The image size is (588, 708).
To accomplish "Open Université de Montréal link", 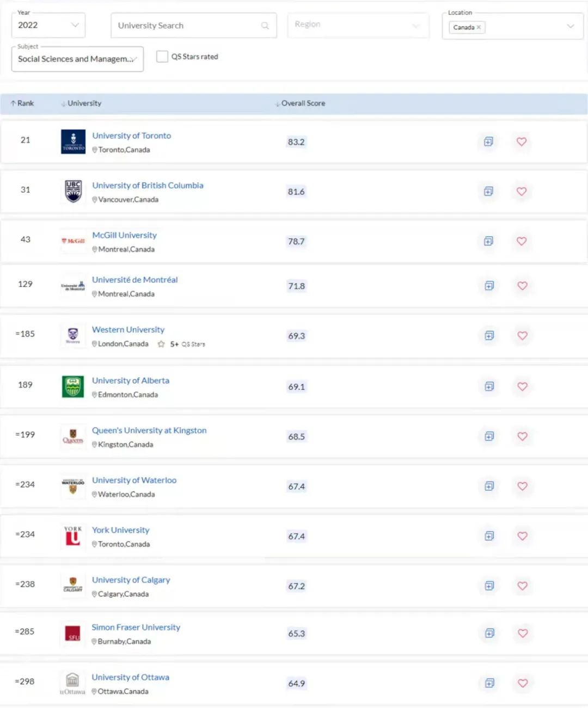I will [134, 280].
